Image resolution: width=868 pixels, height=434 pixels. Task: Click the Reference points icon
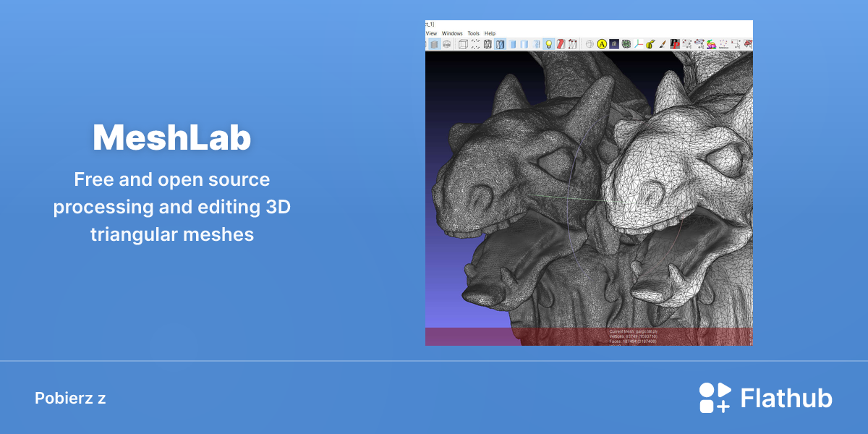723,44
